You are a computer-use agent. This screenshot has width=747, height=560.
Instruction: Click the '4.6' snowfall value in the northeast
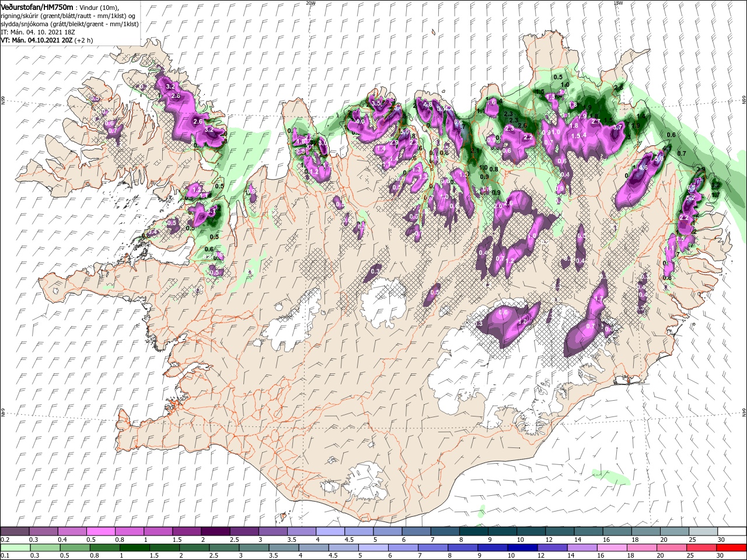coord(644,167)
